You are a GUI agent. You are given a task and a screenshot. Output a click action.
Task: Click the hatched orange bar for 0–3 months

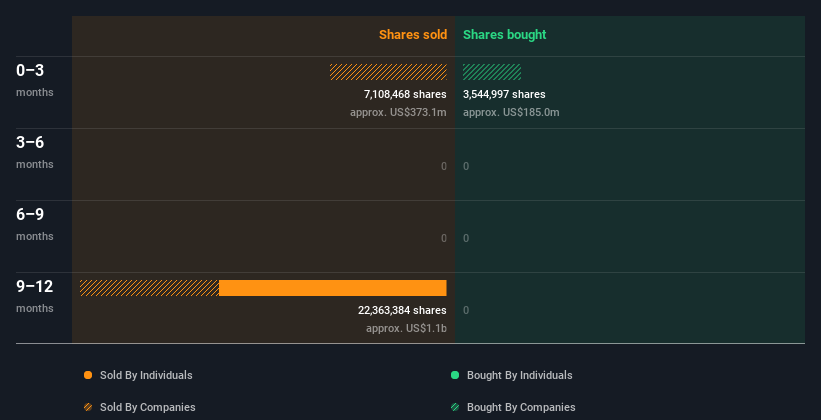coord(388,72)
